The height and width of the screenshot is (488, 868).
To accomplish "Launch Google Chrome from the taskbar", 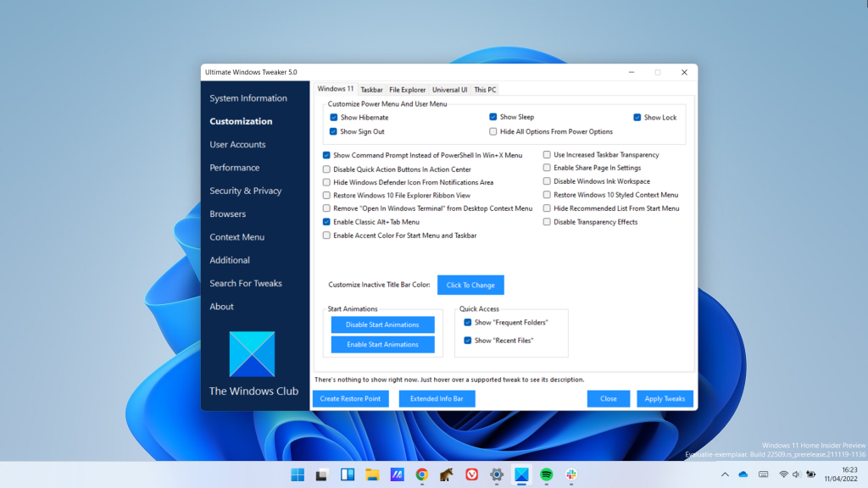I will (x=421, y=474).
